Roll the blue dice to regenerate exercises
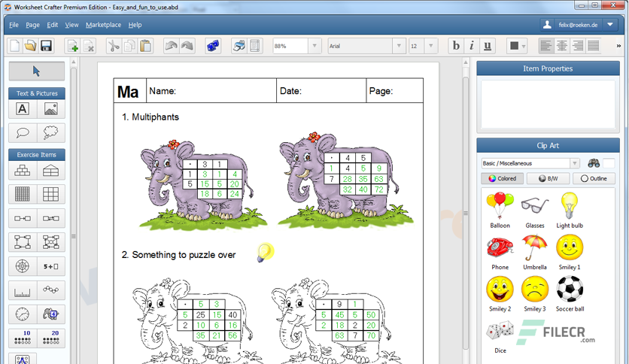This screenshot has height=364, width=629. 213,46
